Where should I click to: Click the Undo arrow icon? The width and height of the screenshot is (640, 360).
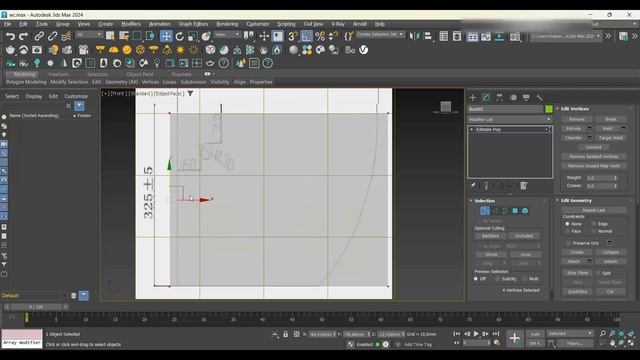(x=10, y=36)
